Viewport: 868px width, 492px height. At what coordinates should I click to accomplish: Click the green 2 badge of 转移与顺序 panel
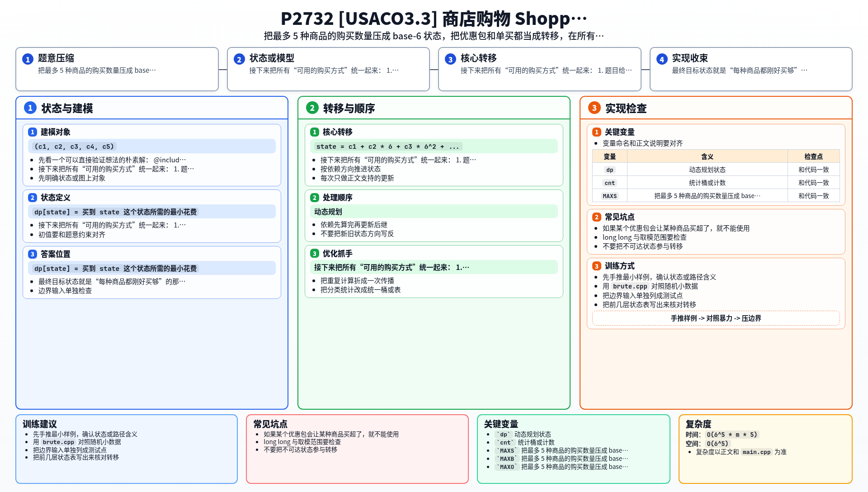[312, 108]
